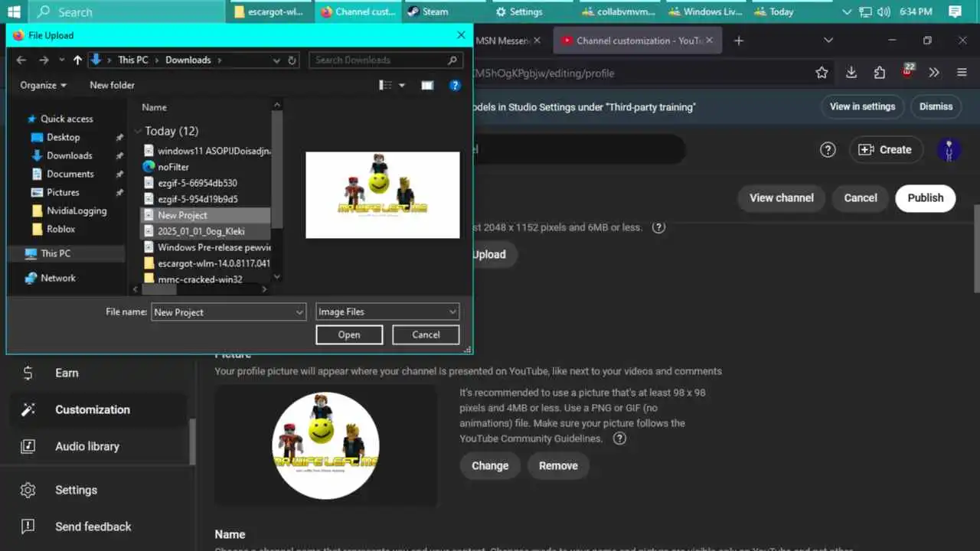
Task: Toggle the preview pane icon in File Upload
Action: click(427, 85)
